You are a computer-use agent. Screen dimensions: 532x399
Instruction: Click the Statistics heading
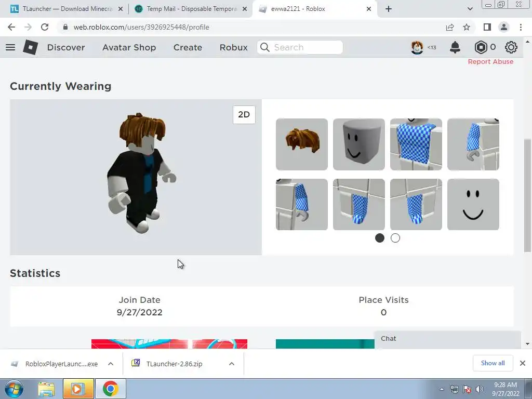click(x=35, y=273)
